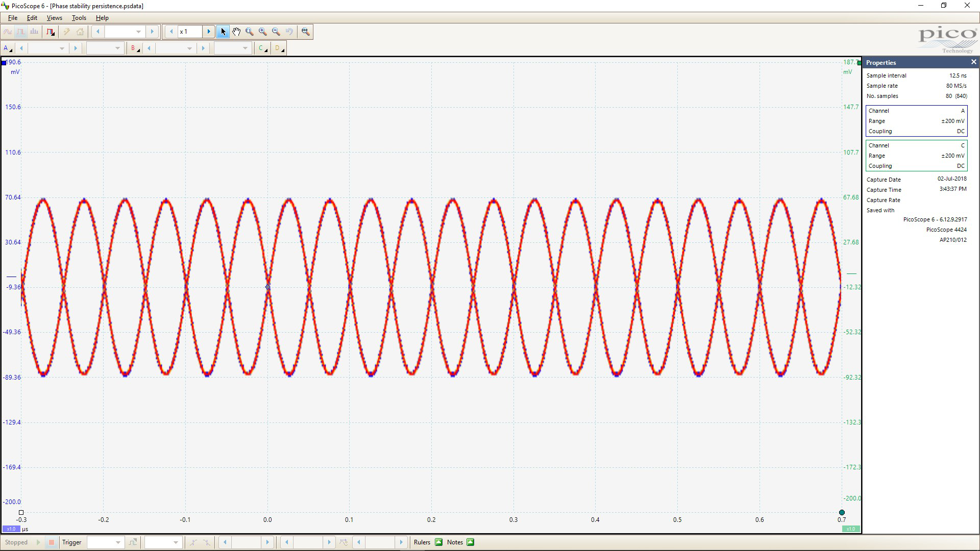Click the PicoScope 4424 device text

pos(946,230)
